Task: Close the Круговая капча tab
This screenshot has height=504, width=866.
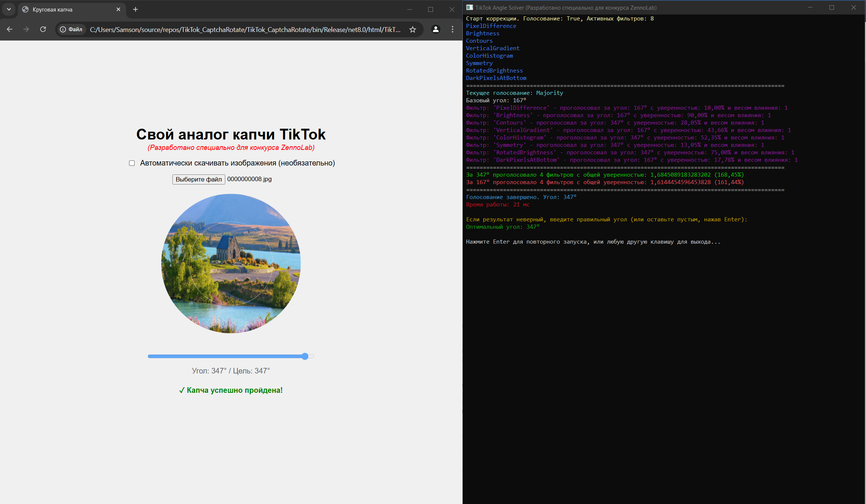Action: [x=118, y=9]
